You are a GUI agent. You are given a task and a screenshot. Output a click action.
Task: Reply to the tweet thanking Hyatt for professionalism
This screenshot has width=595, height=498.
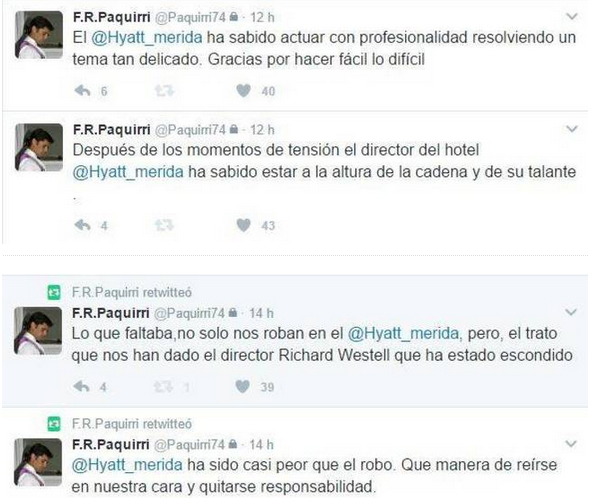point(82,91)
